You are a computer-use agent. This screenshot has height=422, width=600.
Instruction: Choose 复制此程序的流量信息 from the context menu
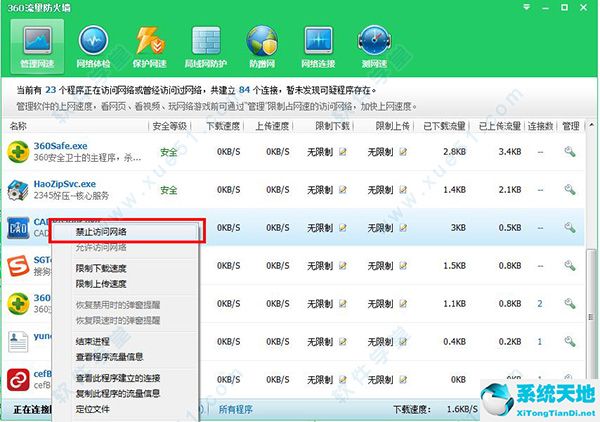click(118, 393)
